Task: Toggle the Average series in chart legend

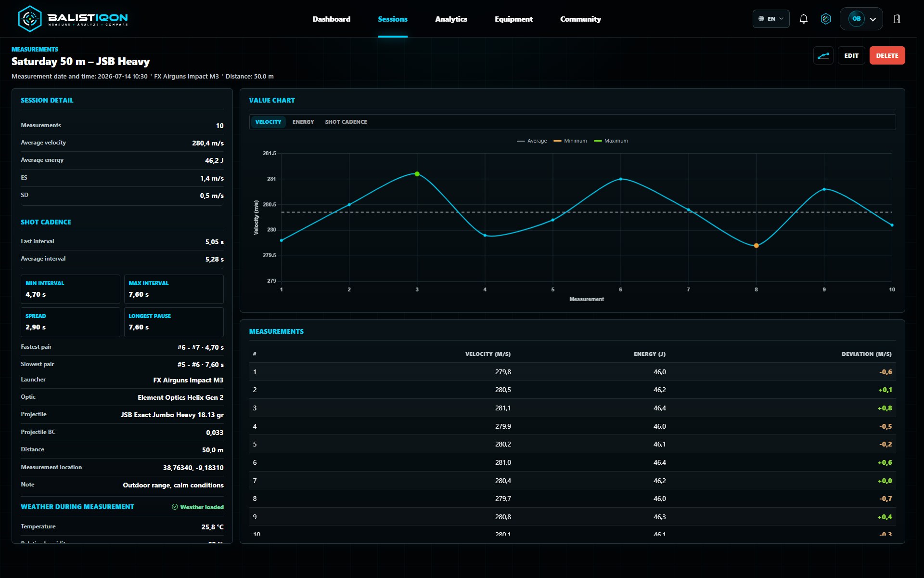Action: tap(532, 141)
